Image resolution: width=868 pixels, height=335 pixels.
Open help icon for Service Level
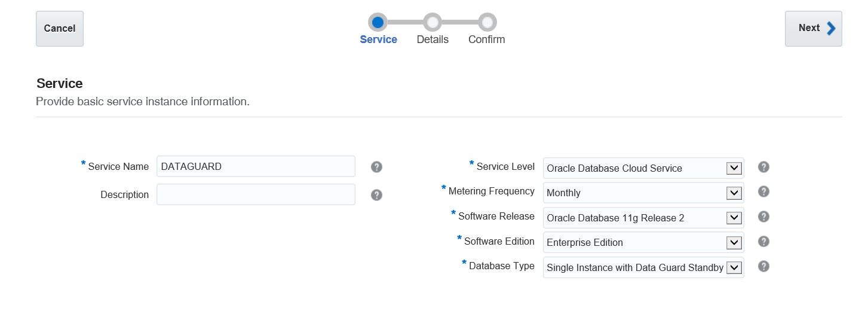point(763,167)
